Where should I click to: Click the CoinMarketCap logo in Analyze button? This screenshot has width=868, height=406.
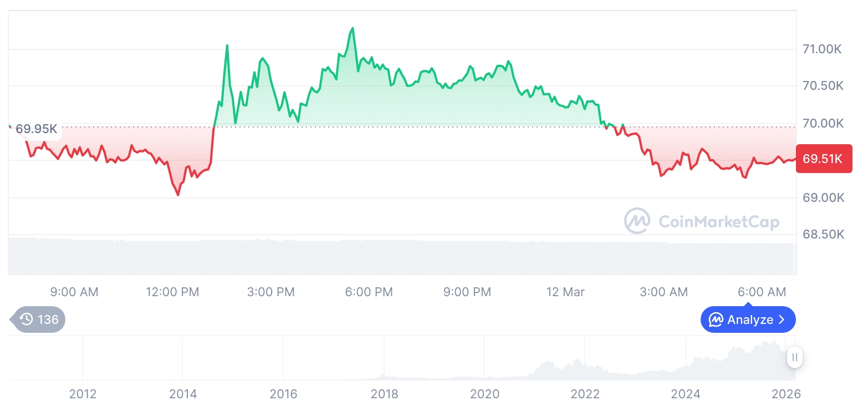tap(716, 320)
